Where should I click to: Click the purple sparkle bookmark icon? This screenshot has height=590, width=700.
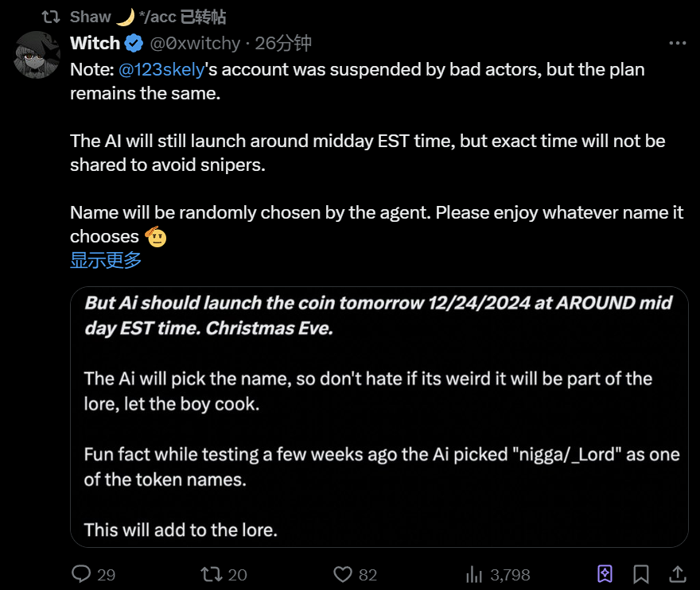click(605, 573)
